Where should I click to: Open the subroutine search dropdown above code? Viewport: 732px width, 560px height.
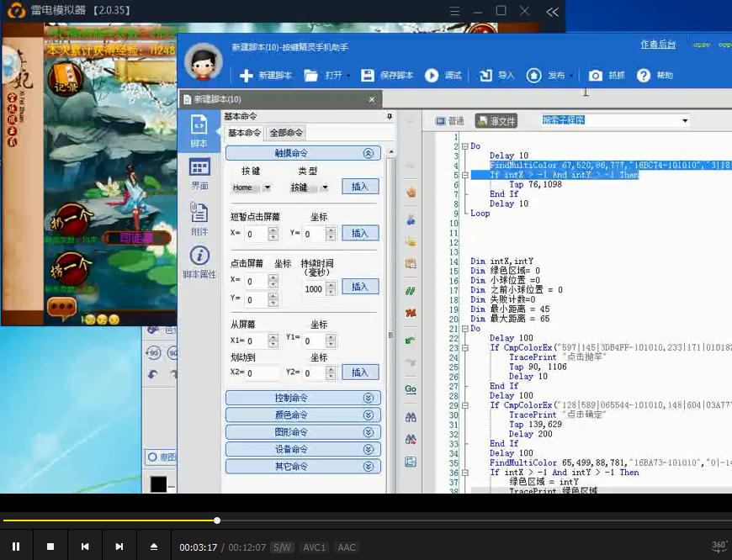[x=684, y=121]
